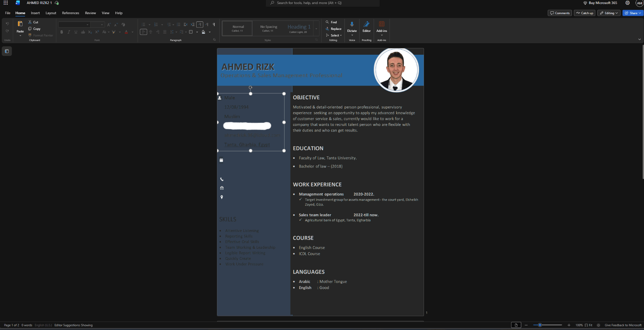Screen dimensions: 644x330
Task: Open the Editing mode dropdown
Action: click(609, 13)
